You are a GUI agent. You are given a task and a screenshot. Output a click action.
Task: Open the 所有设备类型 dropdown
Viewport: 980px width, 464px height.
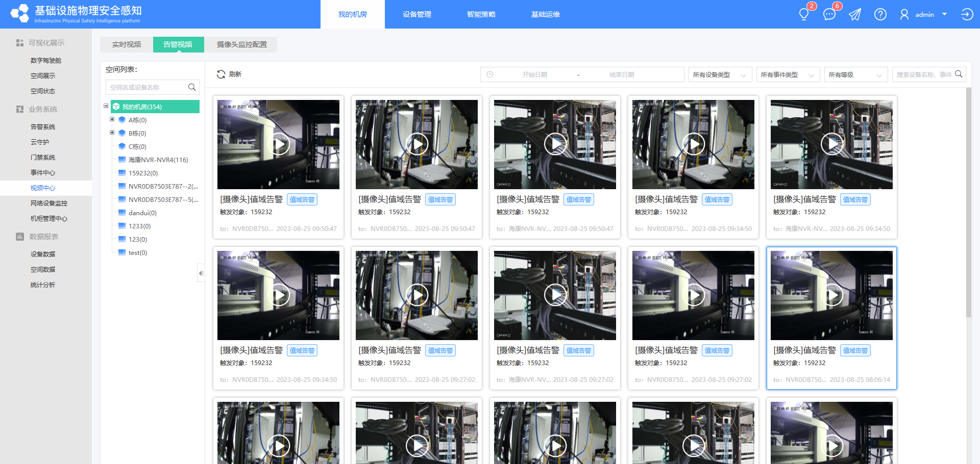720,74
